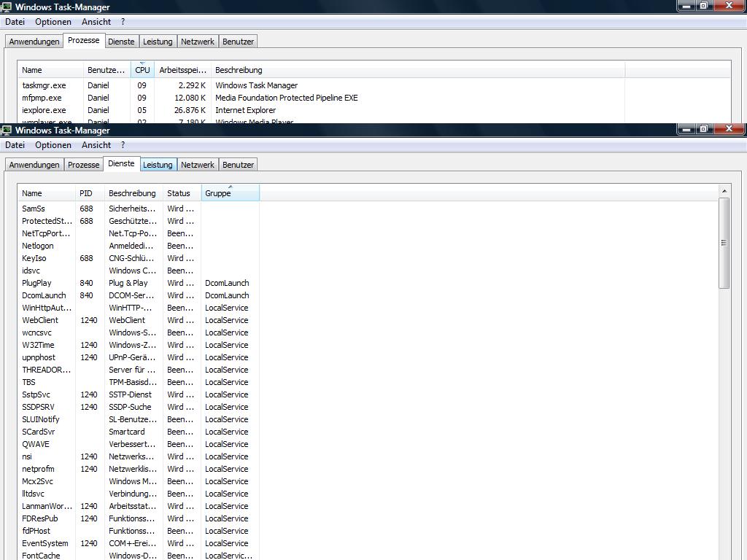Open the Optionen menu in the back Task-Manager

[x=53, y=21]
